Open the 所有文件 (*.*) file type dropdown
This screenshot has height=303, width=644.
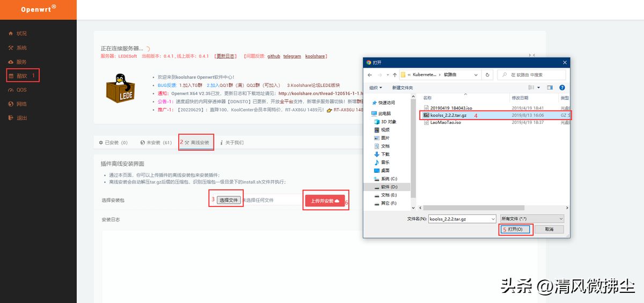point(531,219)
